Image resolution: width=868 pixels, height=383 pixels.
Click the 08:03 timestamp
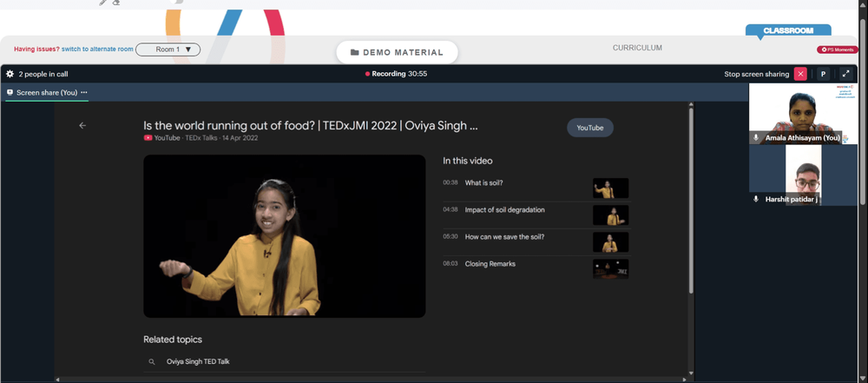[x=450, y=264]
